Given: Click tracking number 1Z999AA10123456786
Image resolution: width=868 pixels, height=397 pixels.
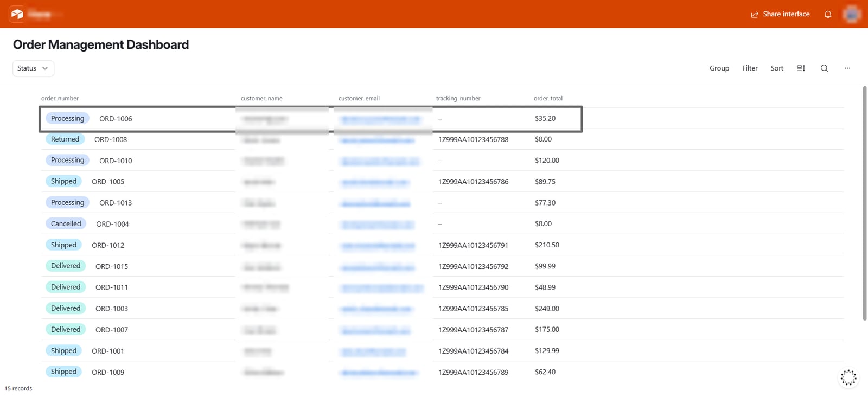Looking at the screenshot, I should (x=474, y=182).
